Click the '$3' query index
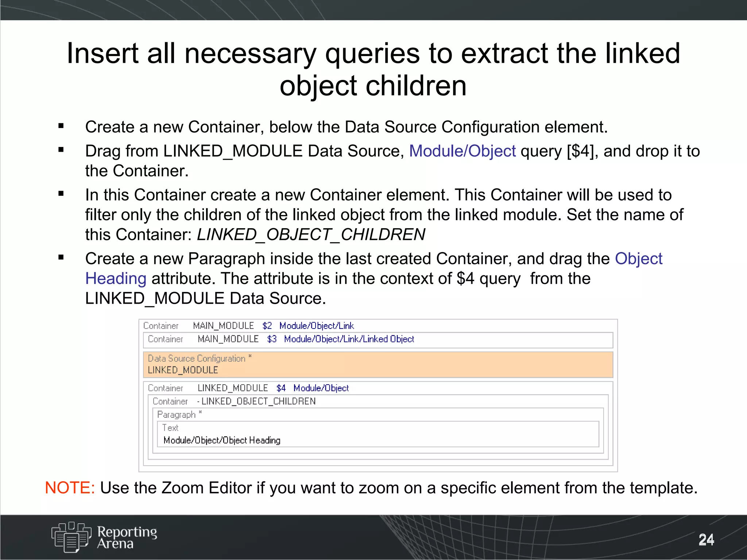 pos(272,339)
